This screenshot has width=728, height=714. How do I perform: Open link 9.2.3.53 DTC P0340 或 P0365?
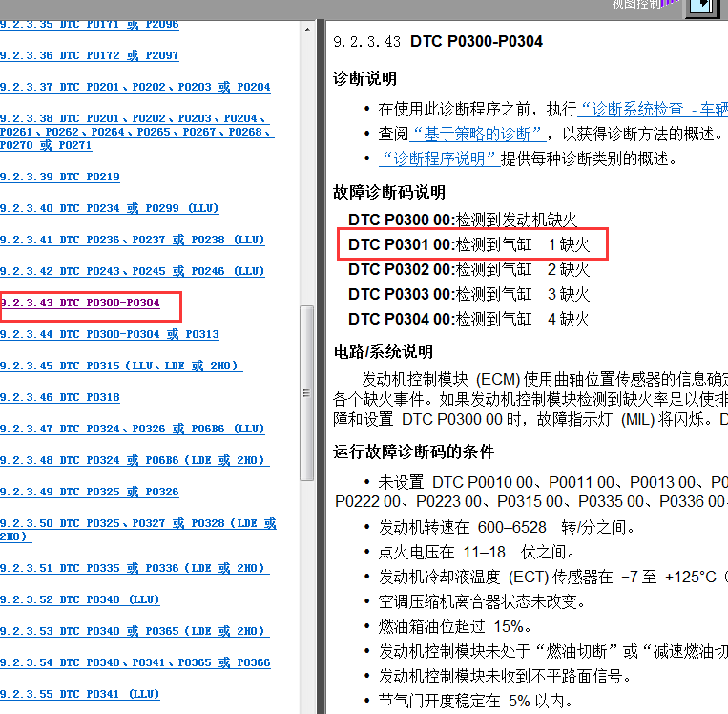(x=135, y=631)
